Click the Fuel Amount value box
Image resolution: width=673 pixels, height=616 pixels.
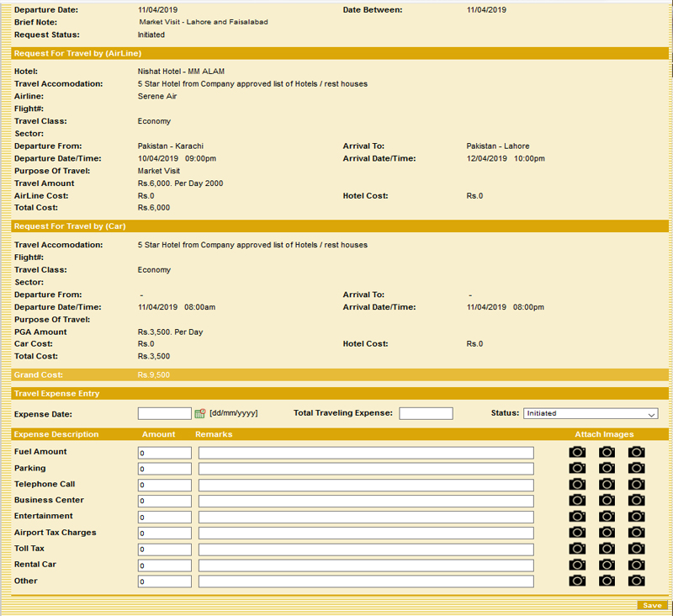click(164, 453)
